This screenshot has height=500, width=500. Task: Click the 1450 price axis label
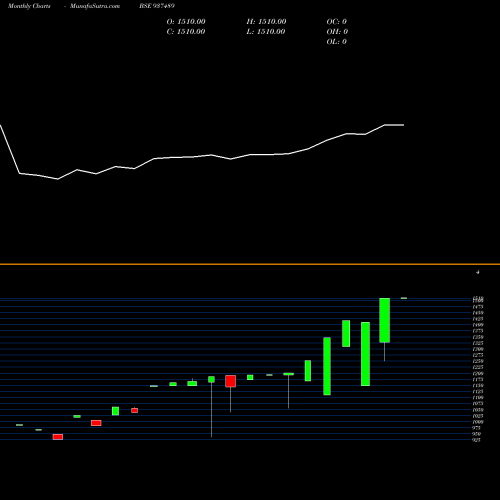pyautogui.click(x=478, y=313)
